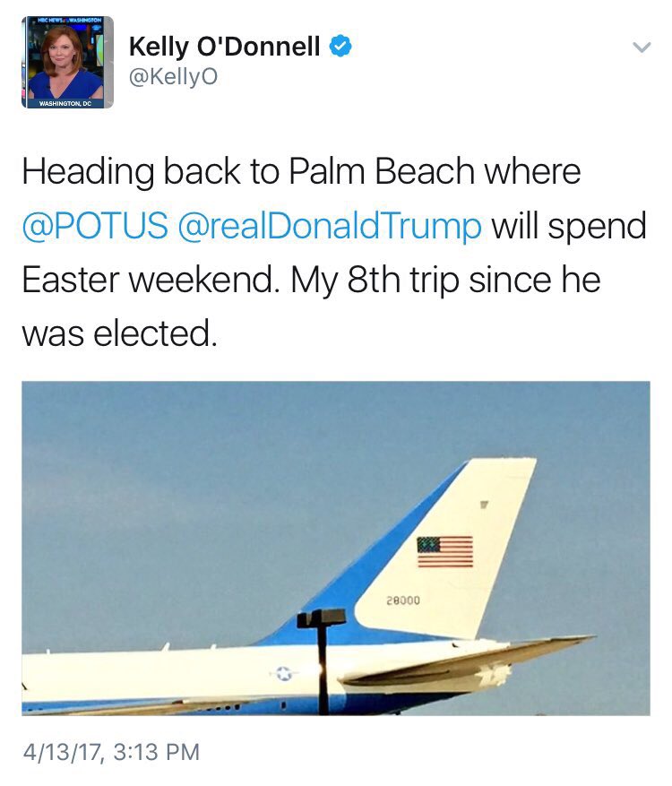Click the "Easter weekend." text
672x786 pixels.
pos(151,280)
